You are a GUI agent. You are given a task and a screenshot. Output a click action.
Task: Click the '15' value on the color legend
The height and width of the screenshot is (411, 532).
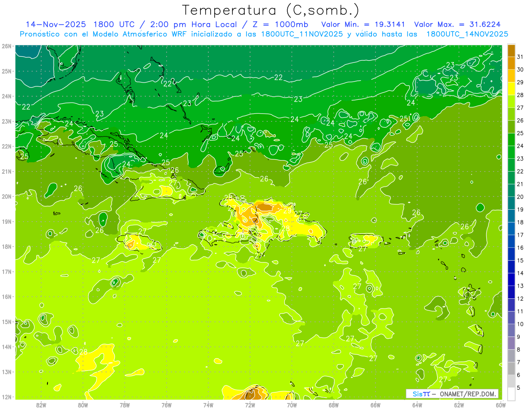tap(520, 260)
